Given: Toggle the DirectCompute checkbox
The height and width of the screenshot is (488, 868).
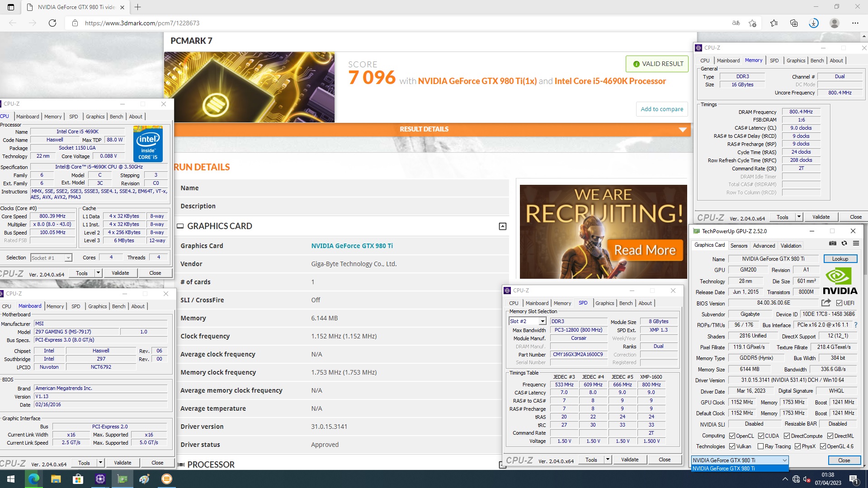Looking at the screenshot, I should pos(787,436).
